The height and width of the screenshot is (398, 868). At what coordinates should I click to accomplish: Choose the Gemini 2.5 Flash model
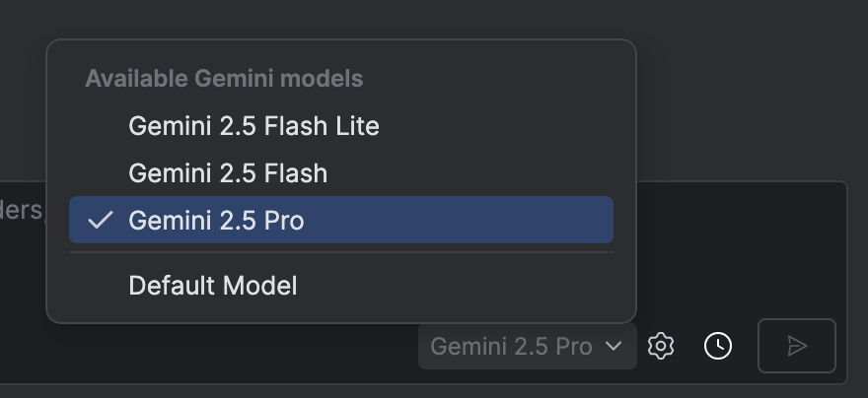point(228,173)
